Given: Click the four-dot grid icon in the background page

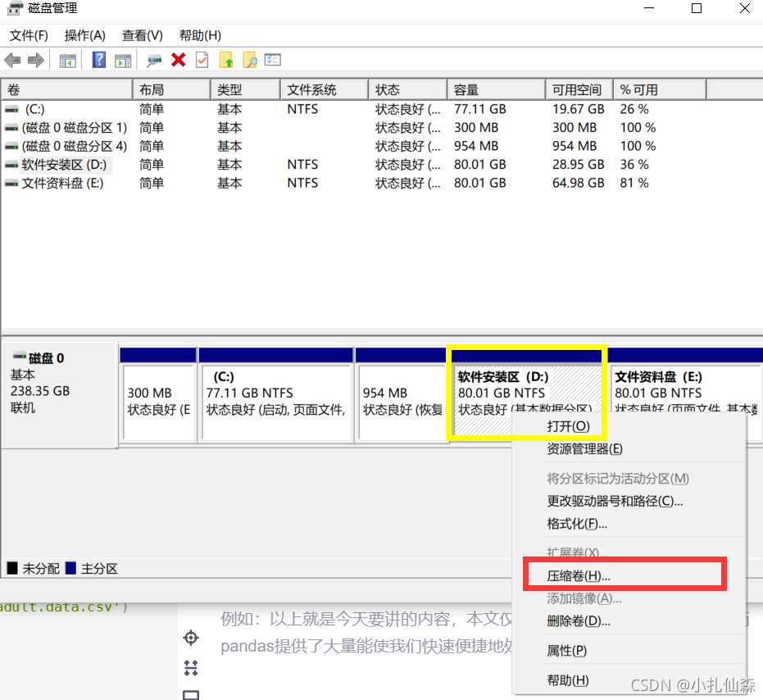Looking at the screenshot, I should click(191, 668).
